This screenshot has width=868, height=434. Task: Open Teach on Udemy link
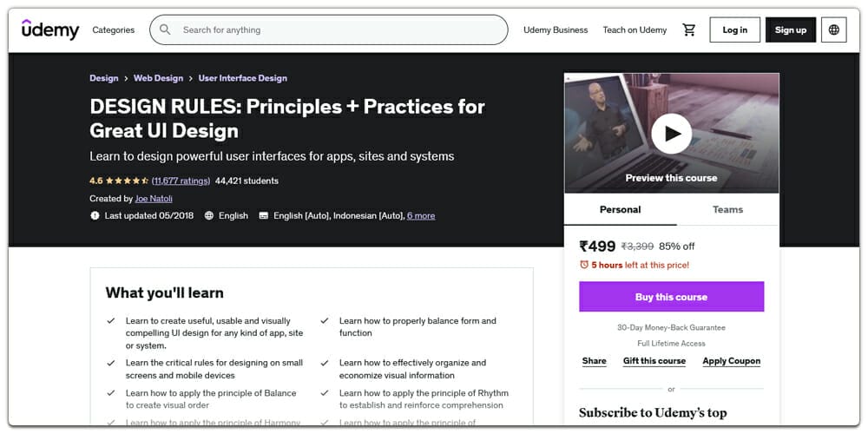[635, 30]
